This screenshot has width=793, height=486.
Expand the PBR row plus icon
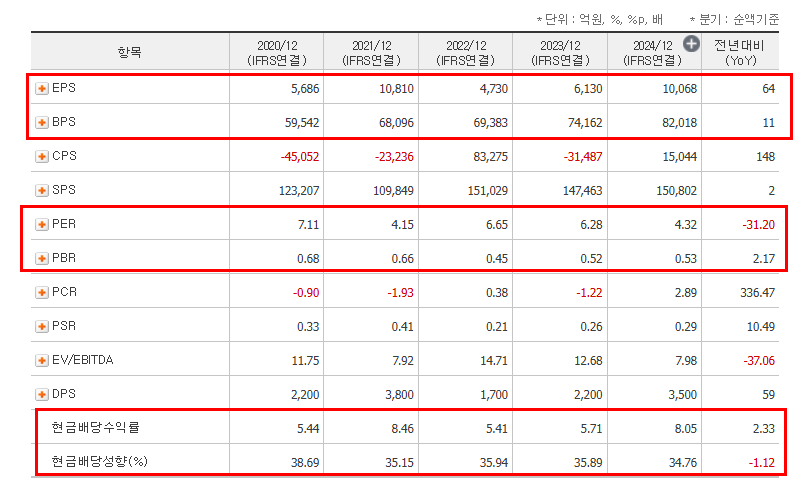point(42,258)
